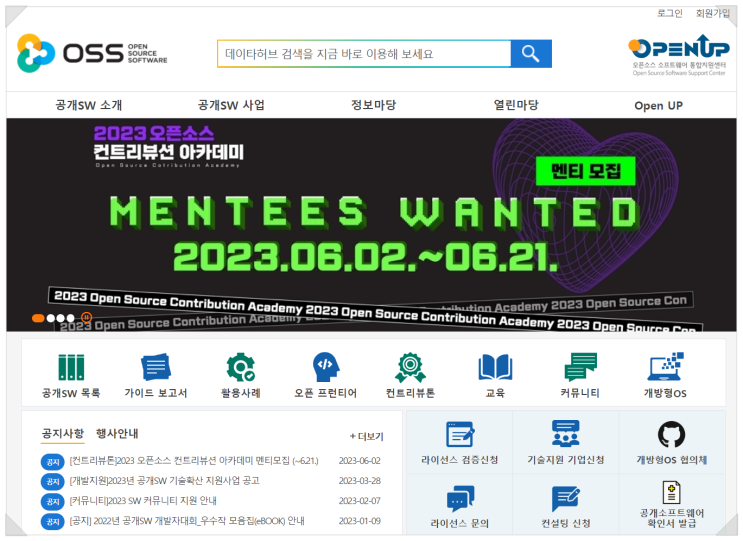Pause the banner slideshow
The image size is (743, 541).
[86, 317]
